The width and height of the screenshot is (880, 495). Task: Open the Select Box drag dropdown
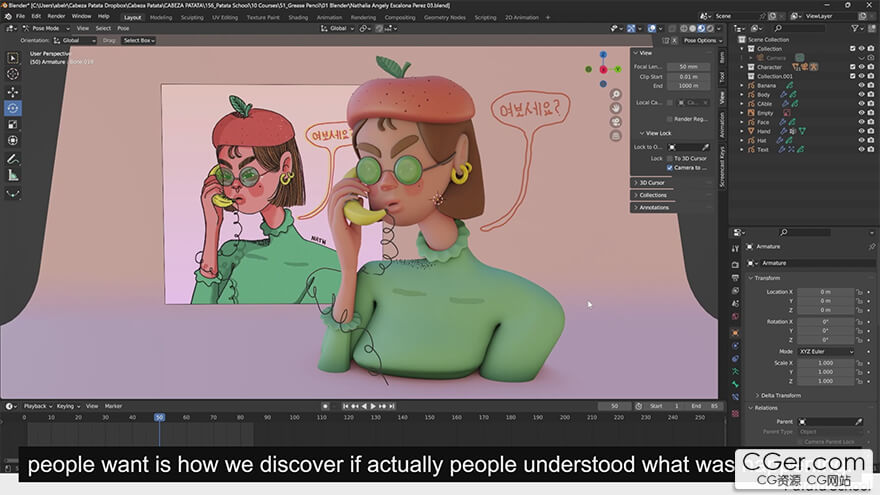pyautogui.click(x=139, y=40)
